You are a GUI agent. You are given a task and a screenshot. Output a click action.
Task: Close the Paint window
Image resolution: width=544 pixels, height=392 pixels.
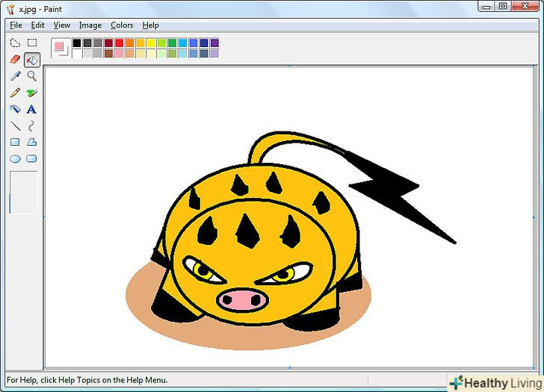[x=525, y=6]
